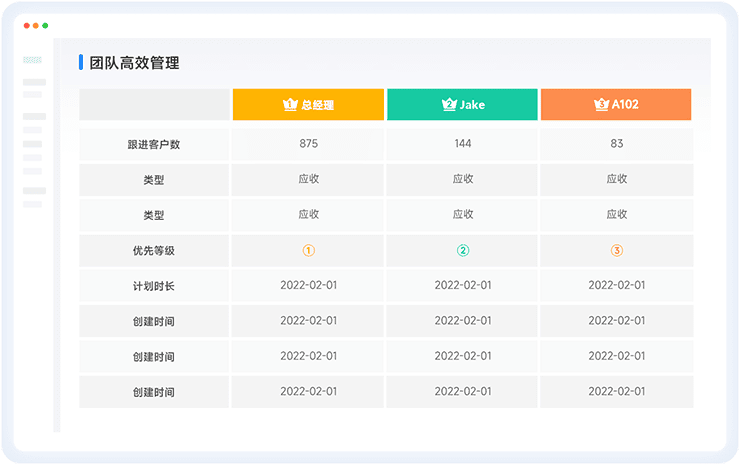Select the orange priority 1 circle icon

coord(309,251)
